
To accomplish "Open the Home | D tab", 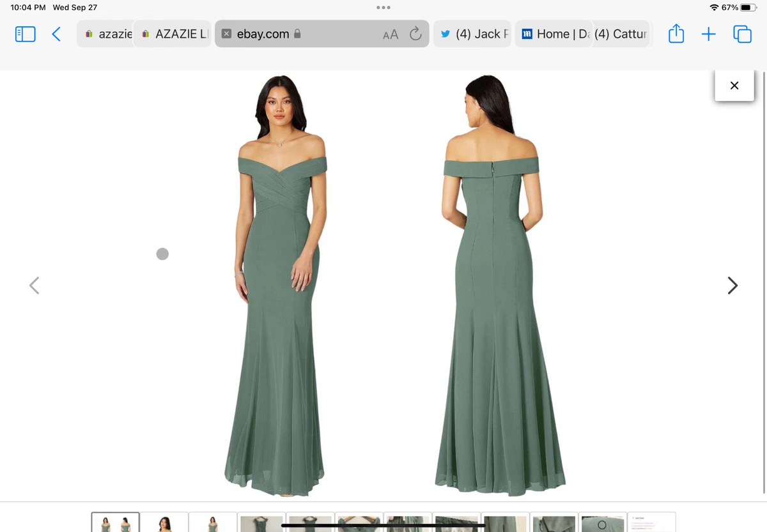I will click(x=555, y=34).
